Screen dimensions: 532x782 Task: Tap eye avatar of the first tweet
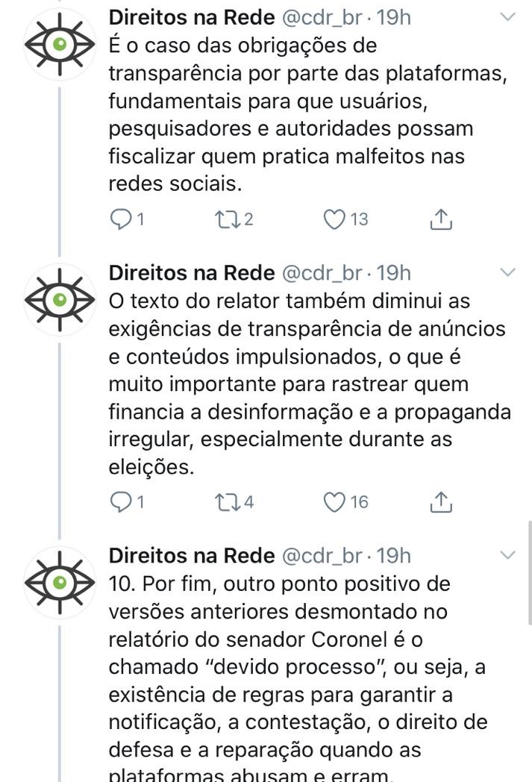point(60,45)
